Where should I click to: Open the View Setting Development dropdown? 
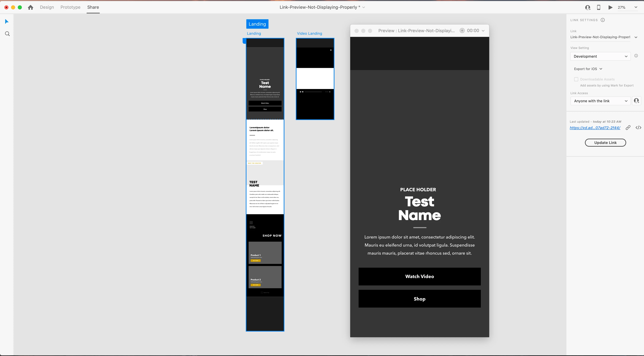[600, 56]
